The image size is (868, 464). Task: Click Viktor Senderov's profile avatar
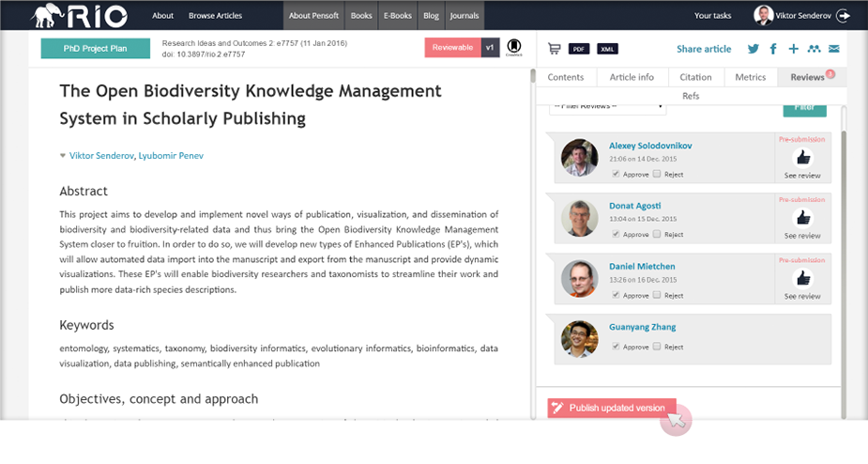pos(764,16)
